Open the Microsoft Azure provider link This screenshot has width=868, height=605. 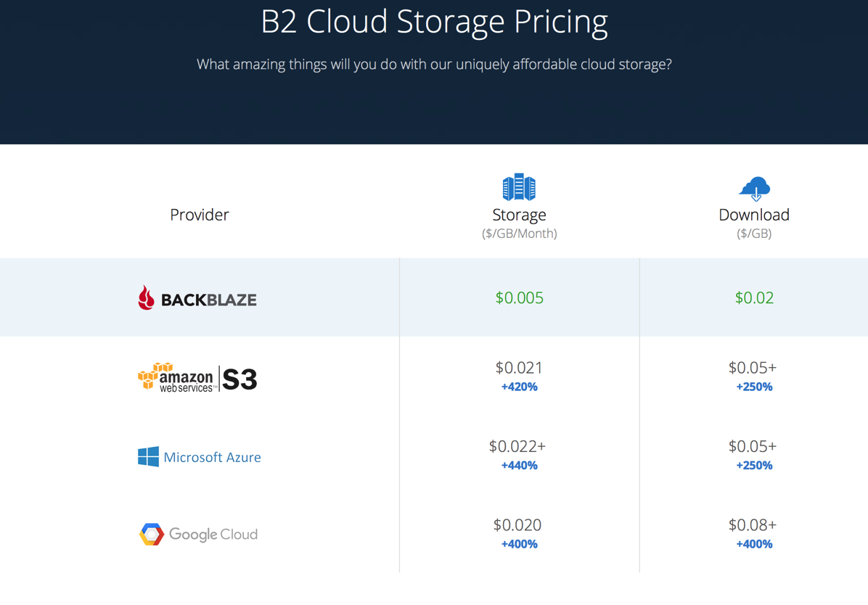click(212, 457)
